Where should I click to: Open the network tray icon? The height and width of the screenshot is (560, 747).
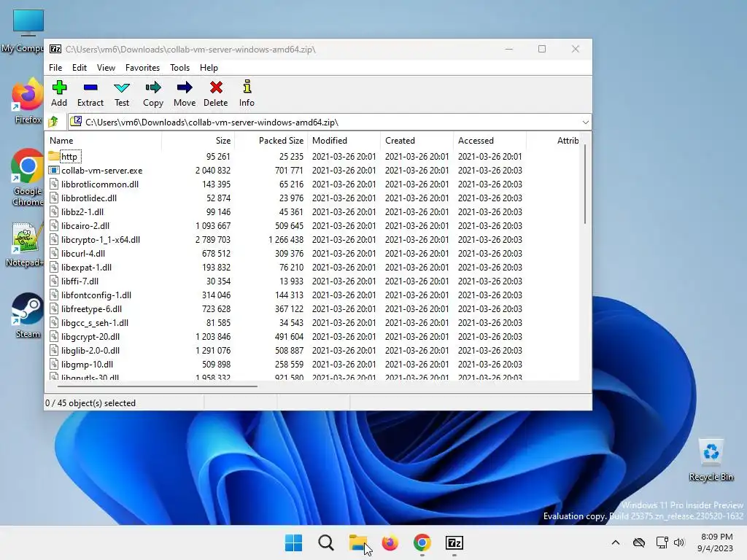(x=662, y=542)
